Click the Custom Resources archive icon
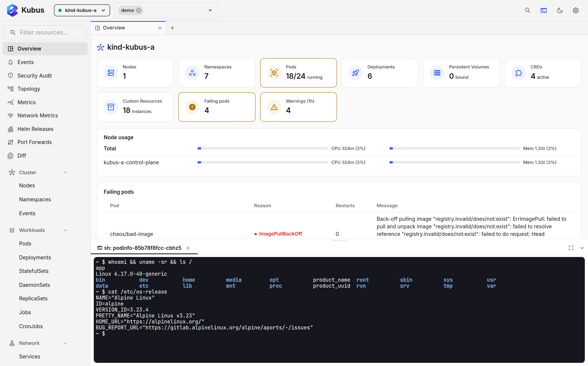 coord(111,107)
